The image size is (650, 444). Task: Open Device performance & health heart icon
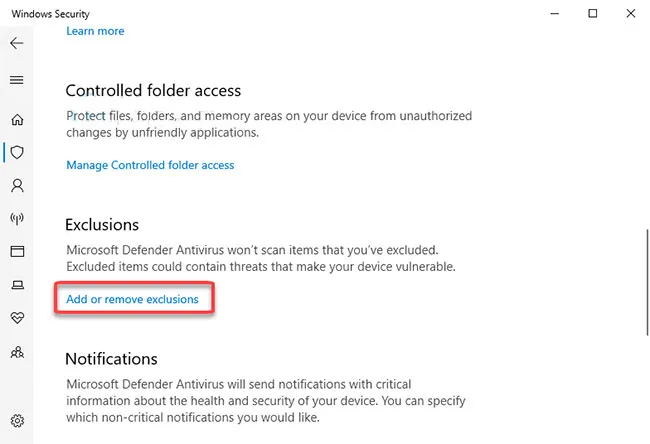pyautogui.click(x=16, y=318)
